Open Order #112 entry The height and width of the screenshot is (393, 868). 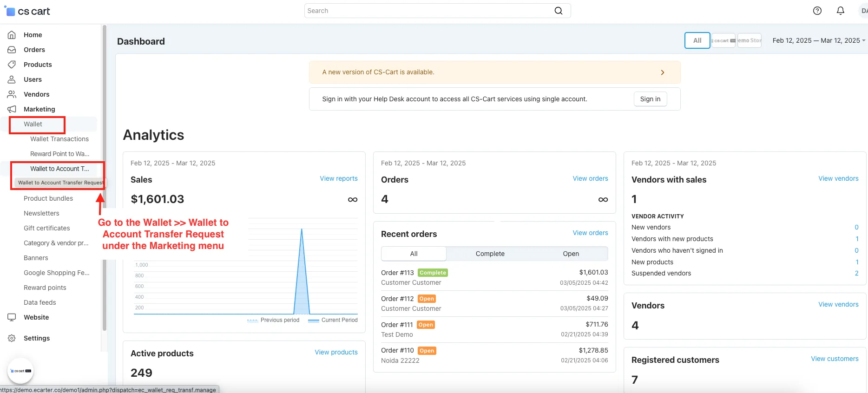coord(397,299)
